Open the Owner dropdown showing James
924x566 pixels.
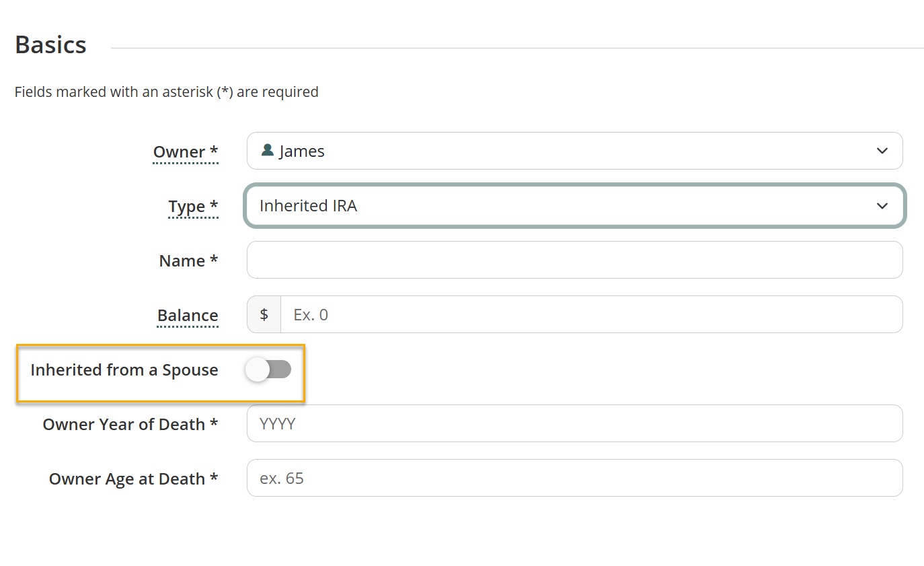pyautogui.click(x=575, y=151)
